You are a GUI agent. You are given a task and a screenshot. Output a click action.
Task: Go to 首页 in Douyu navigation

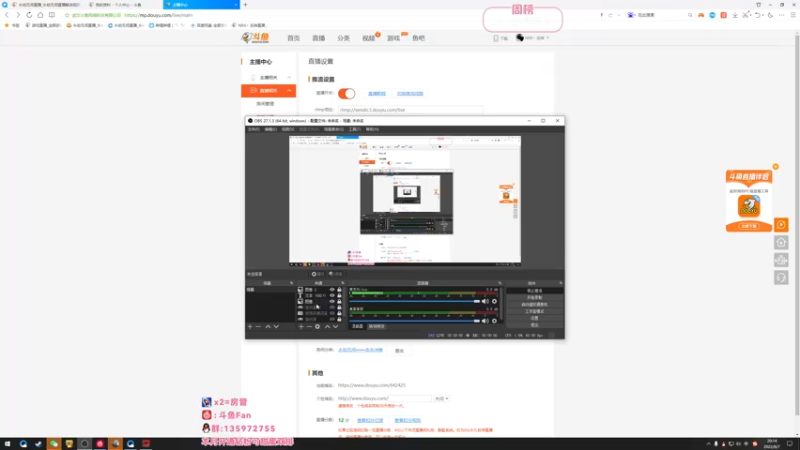[293, 38]
